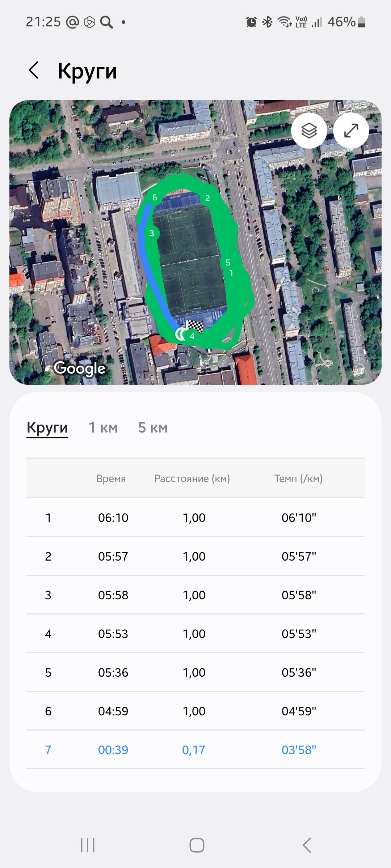Switch to the 1 км tab

point(103,428)
